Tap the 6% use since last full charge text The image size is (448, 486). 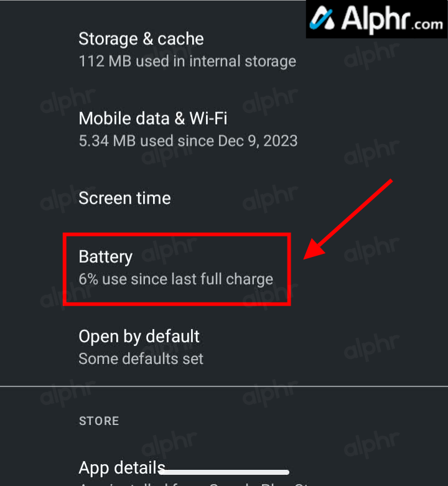(x=175, y=279)
